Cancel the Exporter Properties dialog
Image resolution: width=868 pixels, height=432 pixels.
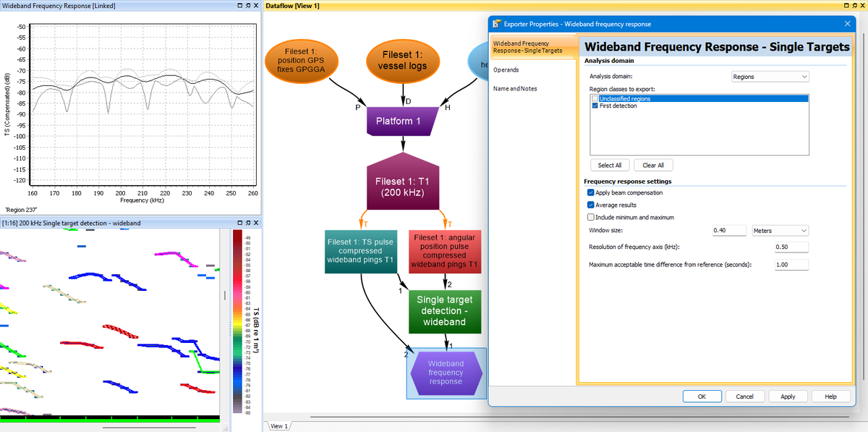tap(744, 397)
